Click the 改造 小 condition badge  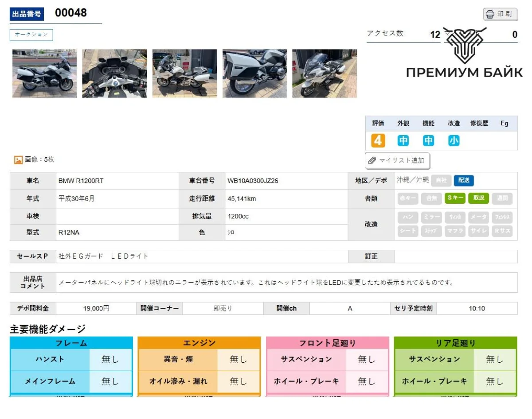click(454, 141)
